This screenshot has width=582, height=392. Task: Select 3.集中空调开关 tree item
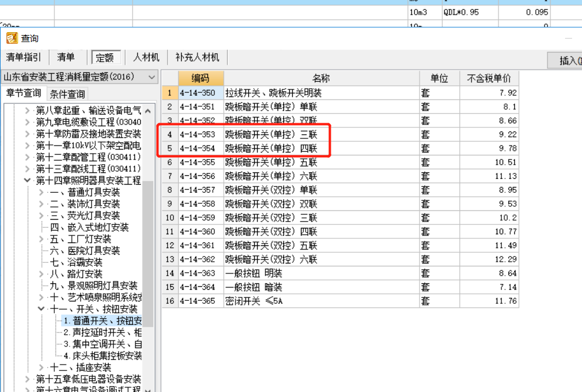[102, 344]
